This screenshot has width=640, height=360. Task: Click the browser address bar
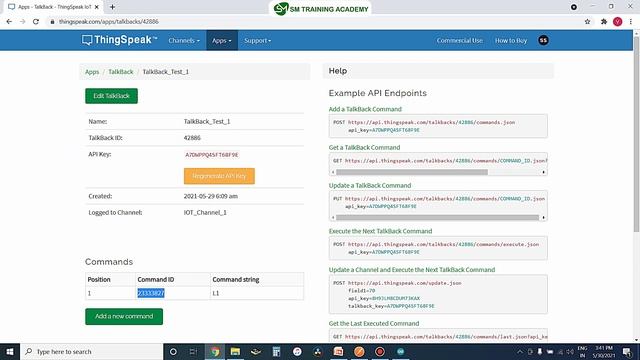coord(314,22)
